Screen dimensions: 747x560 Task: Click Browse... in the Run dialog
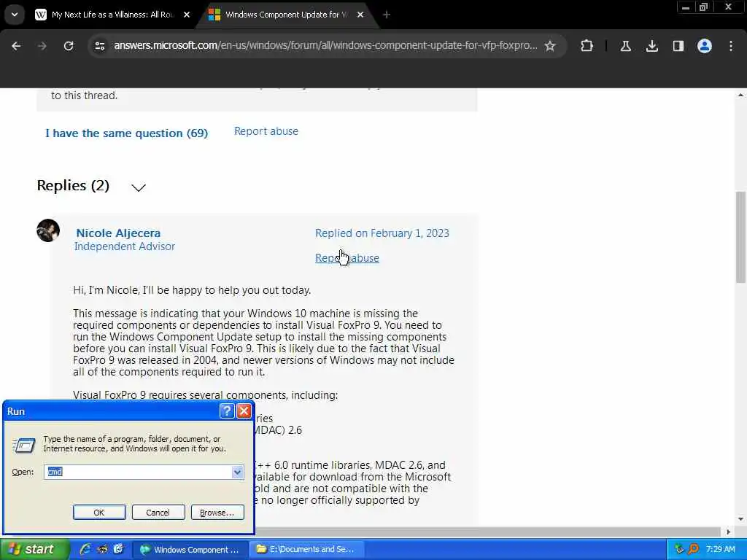tap(217, 513)
